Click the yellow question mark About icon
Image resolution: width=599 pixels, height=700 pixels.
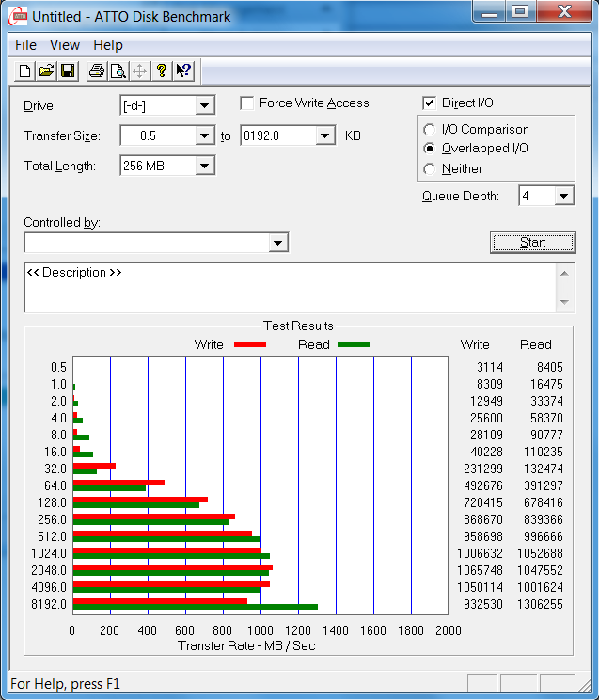pos(162,71)
